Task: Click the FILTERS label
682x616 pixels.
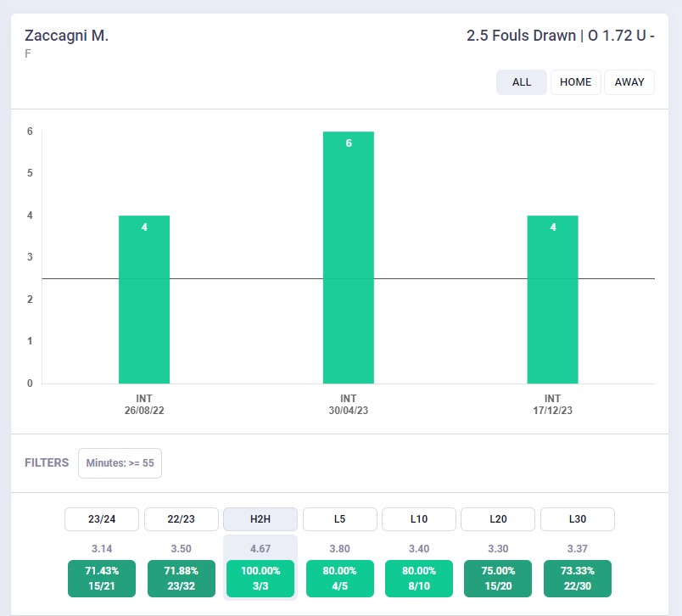Action: coord(47,463)
